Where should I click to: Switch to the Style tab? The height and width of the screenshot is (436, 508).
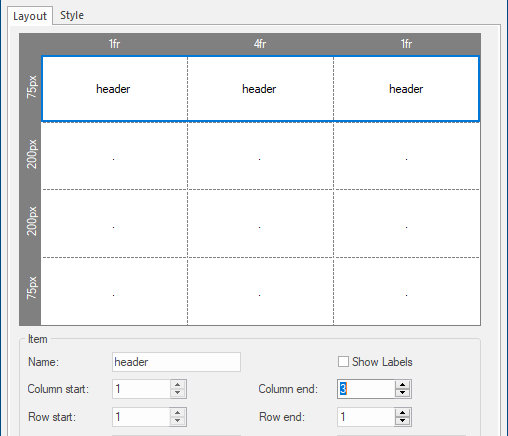click(72, 15)
